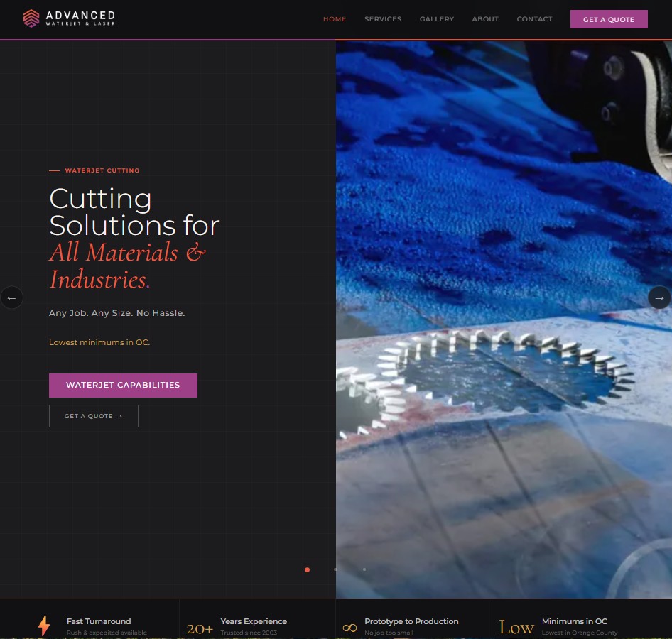Click the Years Experience label
This screenshot has height=639, width=672.
pos(254,621)
